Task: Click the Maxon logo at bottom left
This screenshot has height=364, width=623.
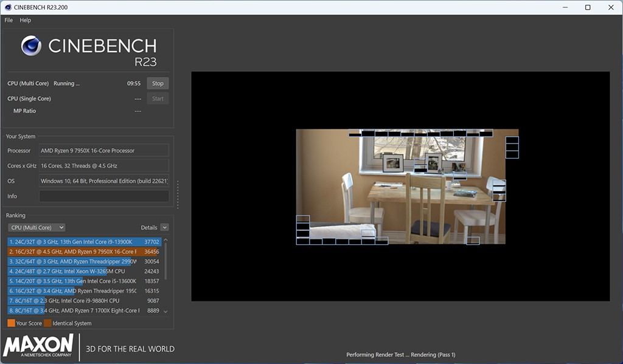Action: point(38,345)
